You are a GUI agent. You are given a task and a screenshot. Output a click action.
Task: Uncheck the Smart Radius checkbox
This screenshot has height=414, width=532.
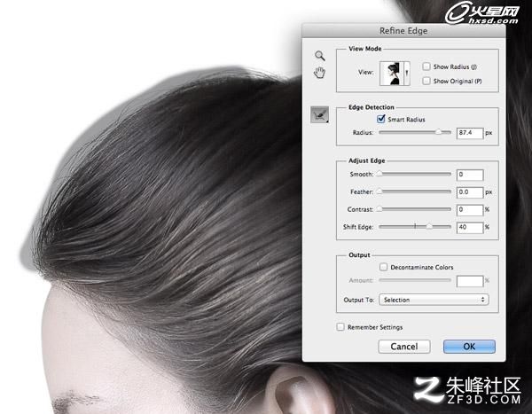pos(381,119)
